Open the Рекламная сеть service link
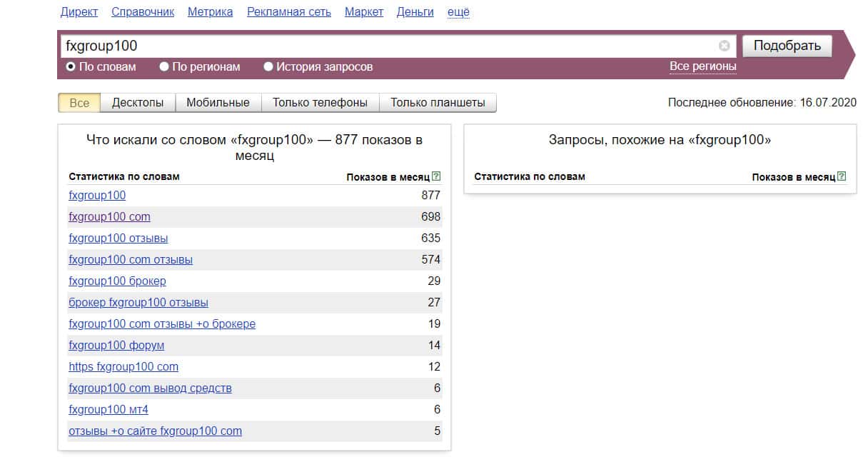The height and width of the screenshot is (467, 868). tap(289, 12)
